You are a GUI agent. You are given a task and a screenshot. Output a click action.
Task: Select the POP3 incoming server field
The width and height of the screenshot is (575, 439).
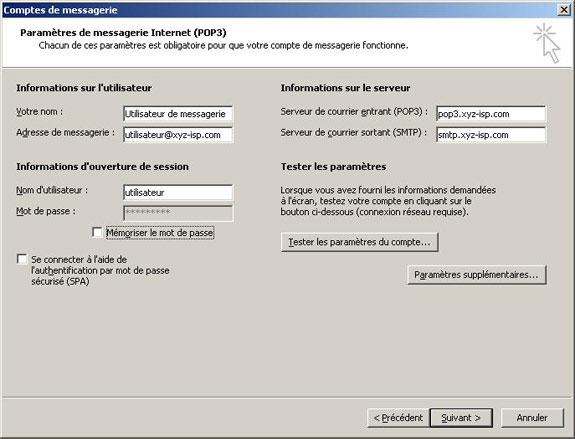tap(491, 114)
